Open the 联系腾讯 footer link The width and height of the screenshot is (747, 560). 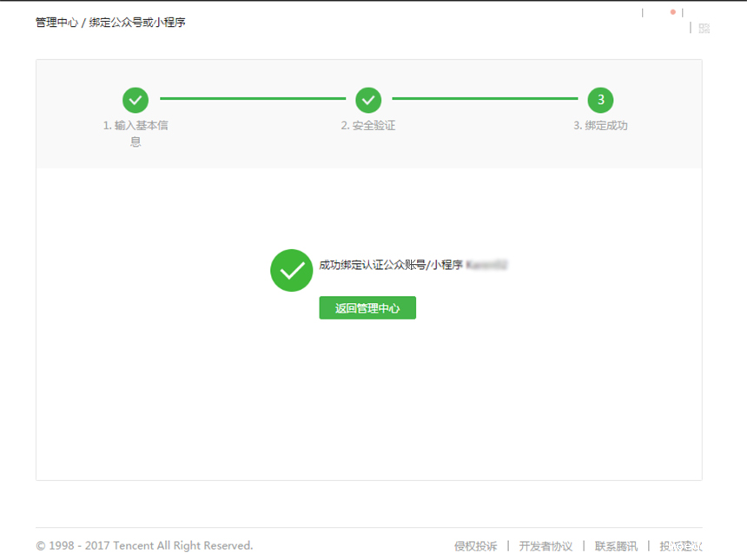tap(616, 546)
